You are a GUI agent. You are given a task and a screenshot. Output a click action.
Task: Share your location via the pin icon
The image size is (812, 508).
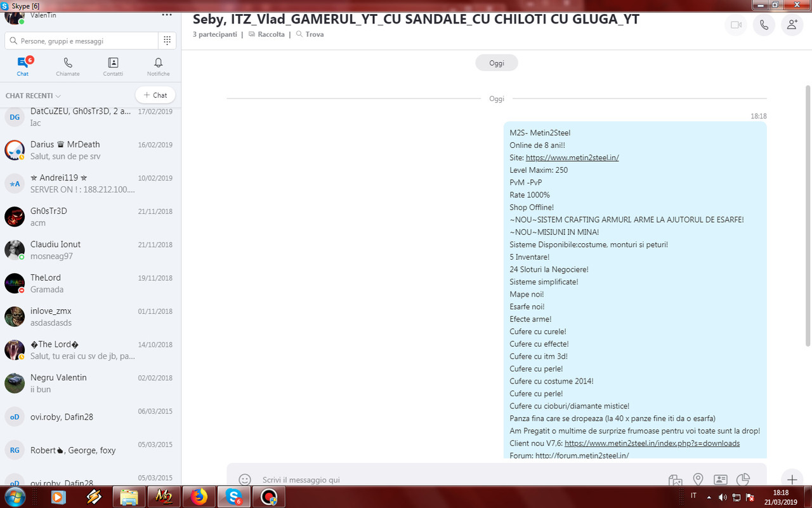pos(698,480)
